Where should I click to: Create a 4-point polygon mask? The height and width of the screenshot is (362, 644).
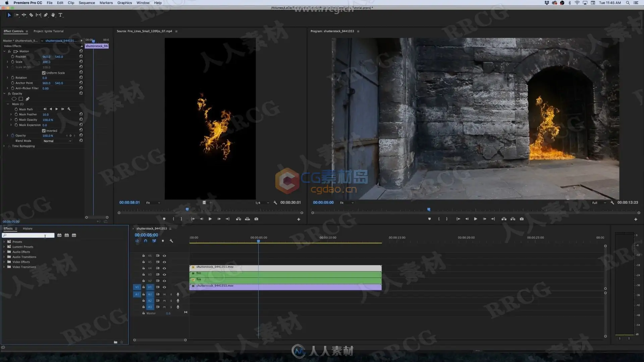pos(21,99)
